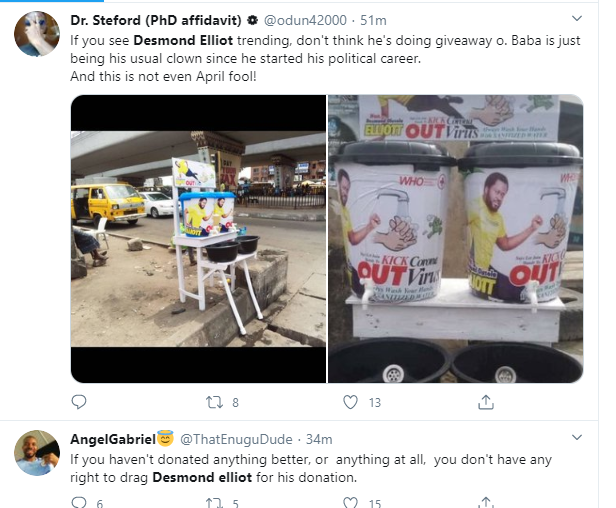
Task: Retweet Dr. Steford's tweet
Action: pos(214,402)
